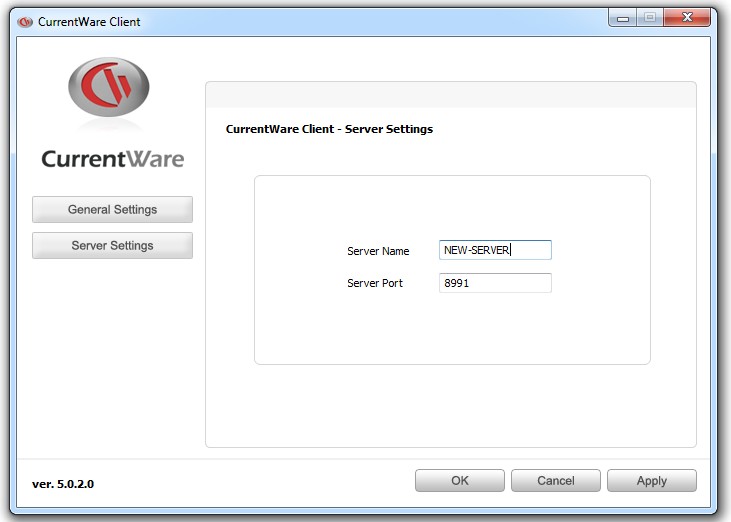
Task: Click the gray header strip above the heading
Action: [450, 95]
